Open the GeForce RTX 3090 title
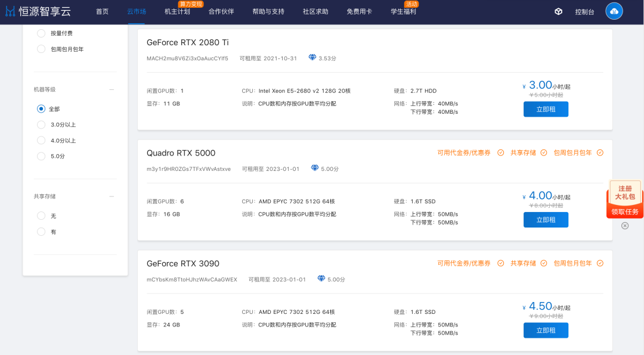Screen dimensions: 644x355 pos(183,263)
